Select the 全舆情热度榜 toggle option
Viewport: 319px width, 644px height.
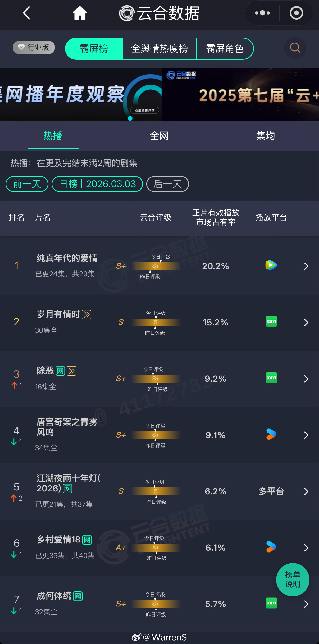(159, 49)
